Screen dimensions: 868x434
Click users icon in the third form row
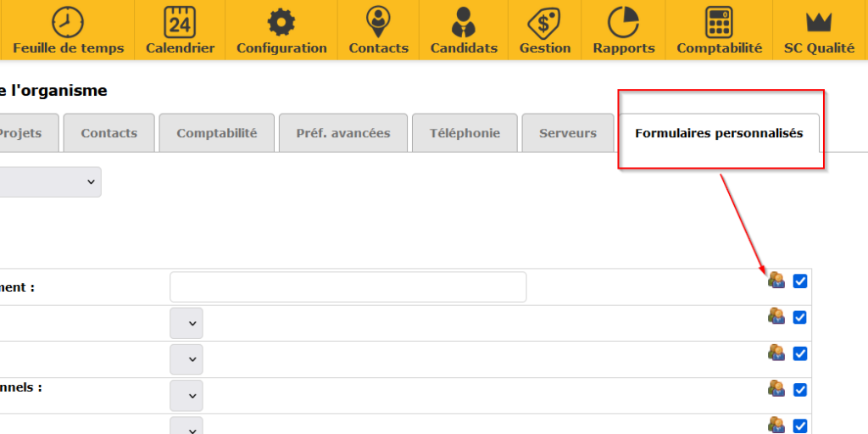coord(776,353)
